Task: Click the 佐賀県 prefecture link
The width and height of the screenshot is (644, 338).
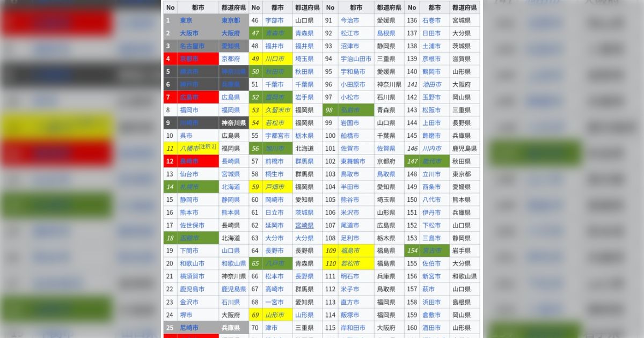Action: click(x=386, y=149)
